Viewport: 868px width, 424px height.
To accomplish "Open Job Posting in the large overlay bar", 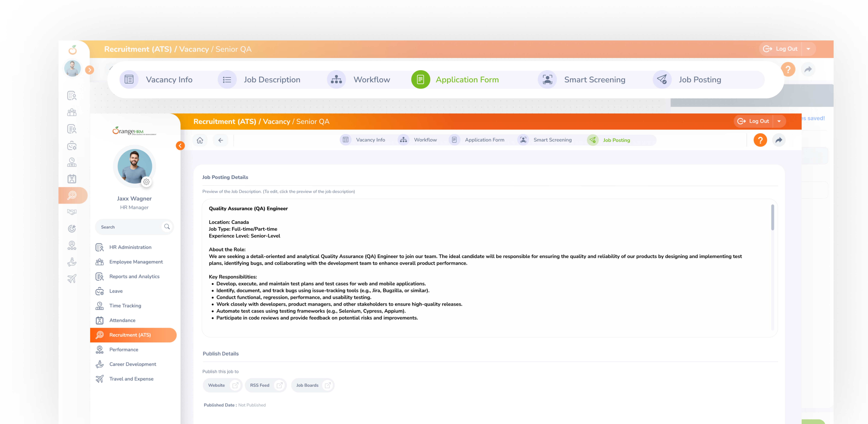I will [687, 80].
